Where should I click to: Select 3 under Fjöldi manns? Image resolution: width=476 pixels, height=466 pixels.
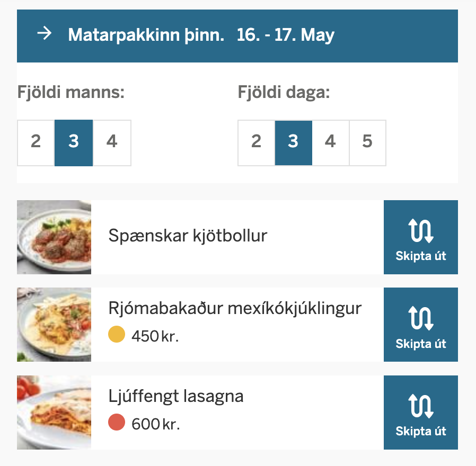pos(74,142)
